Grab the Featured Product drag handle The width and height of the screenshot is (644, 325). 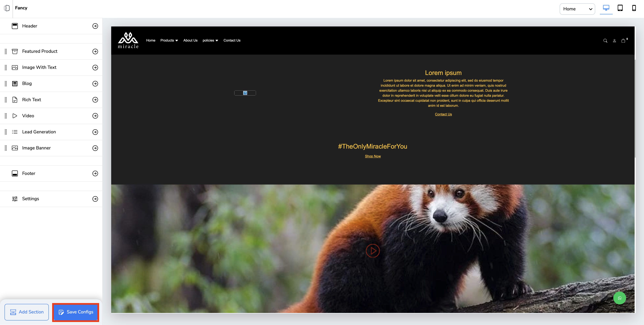[x=6, y=51]
